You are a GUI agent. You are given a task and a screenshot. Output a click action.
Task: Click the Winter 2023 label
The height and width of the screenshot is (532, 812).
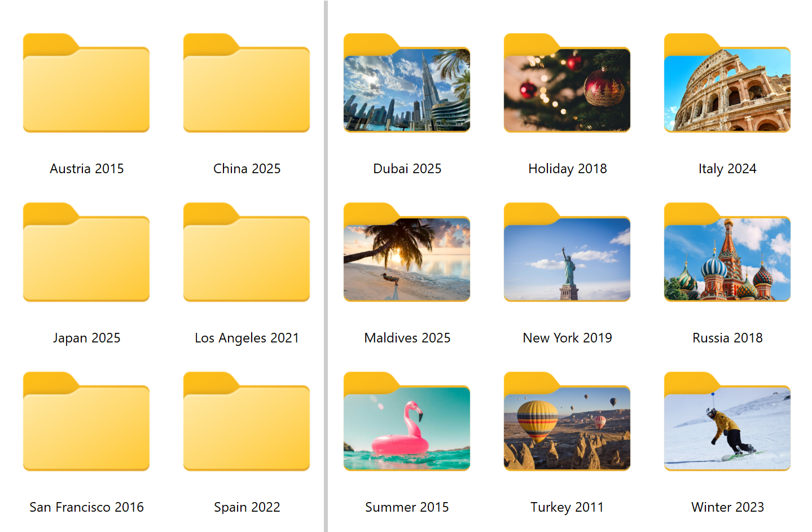(x=727, y=507)
